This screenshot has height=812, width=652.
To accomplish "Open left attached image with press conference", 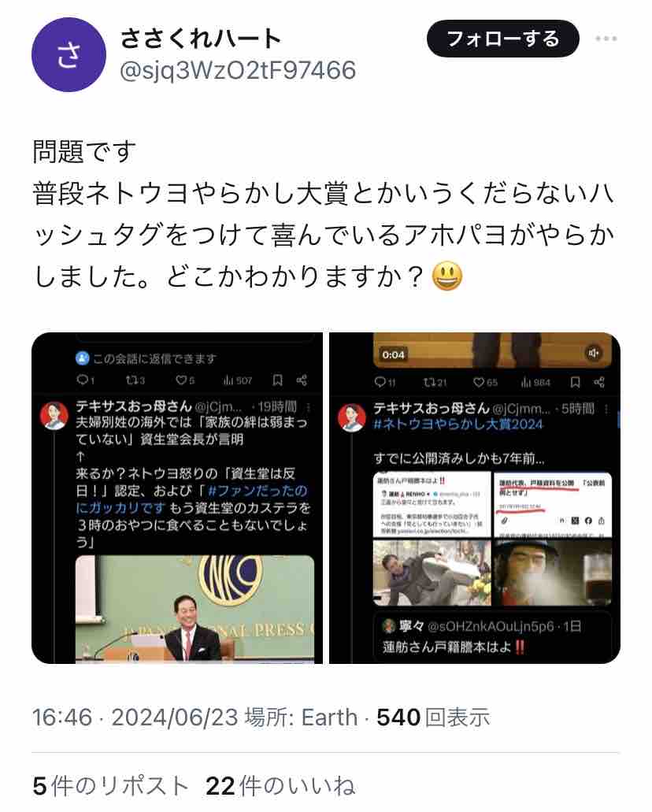I will pos(194,609).
